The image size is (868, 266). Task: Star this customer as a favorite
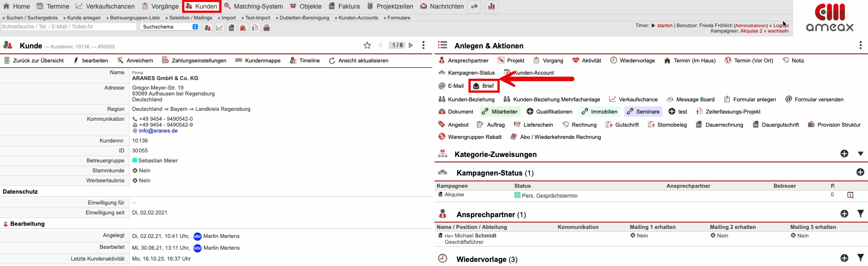[x=367, y=45]
